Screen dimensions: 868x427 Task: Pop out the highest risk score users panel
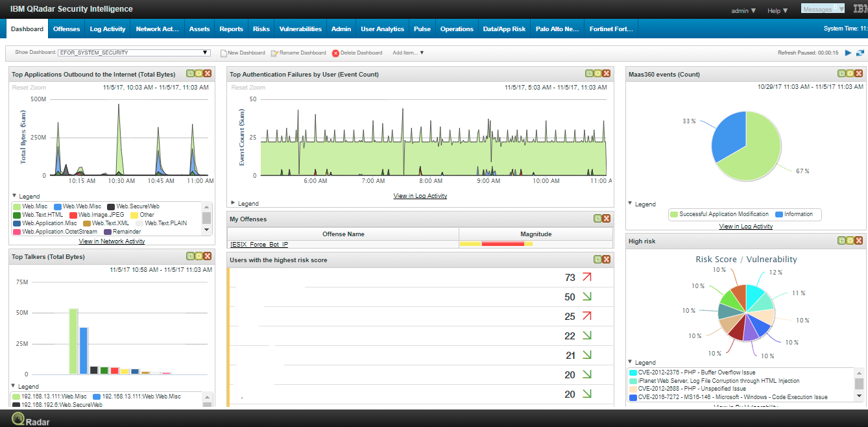(597, 260)
